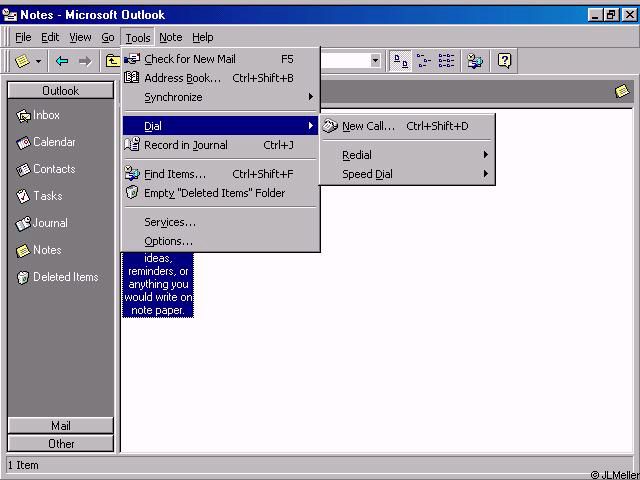Open Journal in the Outlook bar
640x480 pixels.
(x=41, y=223)
